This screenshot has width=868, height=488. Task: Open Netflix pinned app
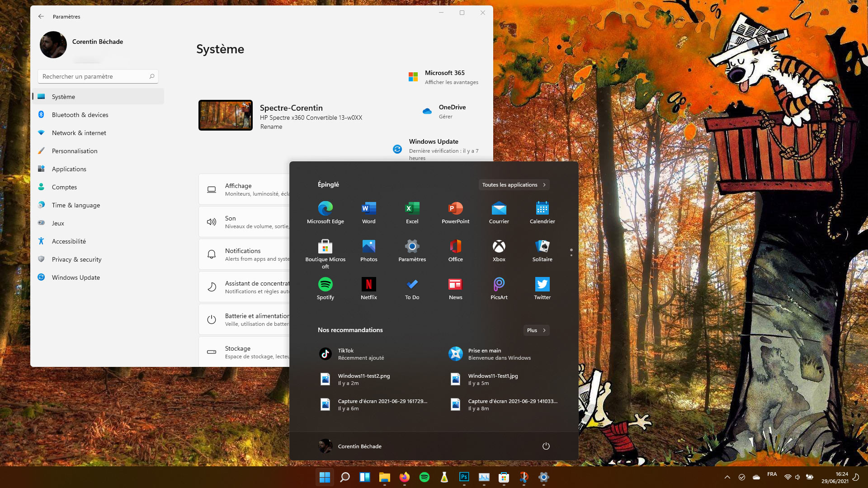368,288
